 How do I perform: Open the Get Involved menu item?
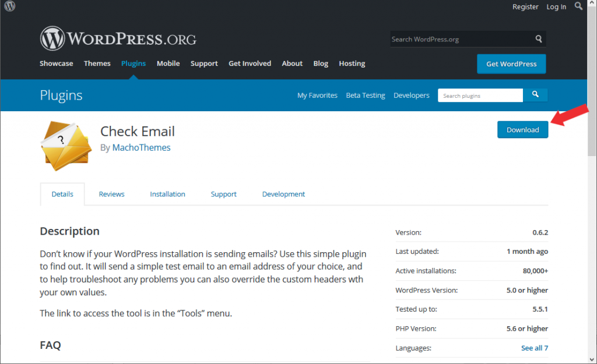tap(250, 63)
